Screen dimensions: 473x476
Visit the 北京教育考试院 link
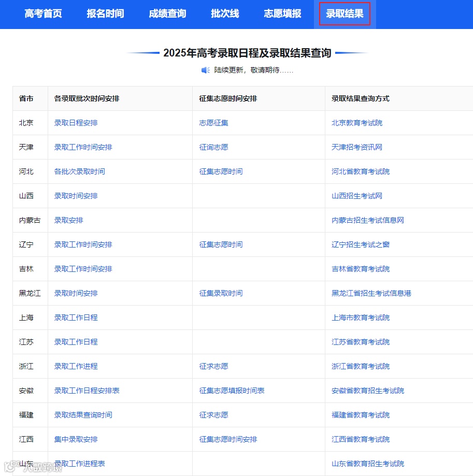pyautogui.click(x=357, y=123)
